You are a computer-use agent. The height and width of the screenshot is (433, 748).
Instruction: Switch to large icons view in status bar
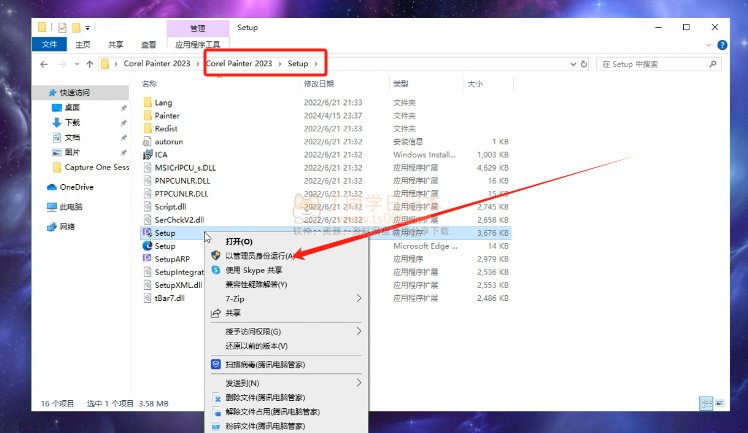click(x=719, y=403)
